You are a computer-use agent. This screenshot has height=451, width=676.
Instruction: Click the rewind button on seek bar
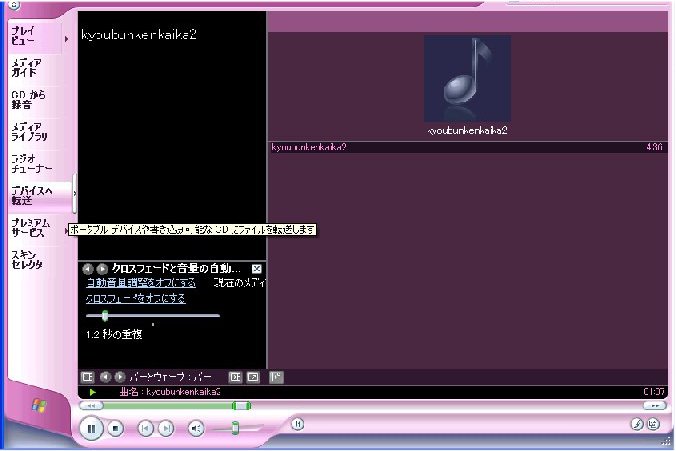(91, 406)
